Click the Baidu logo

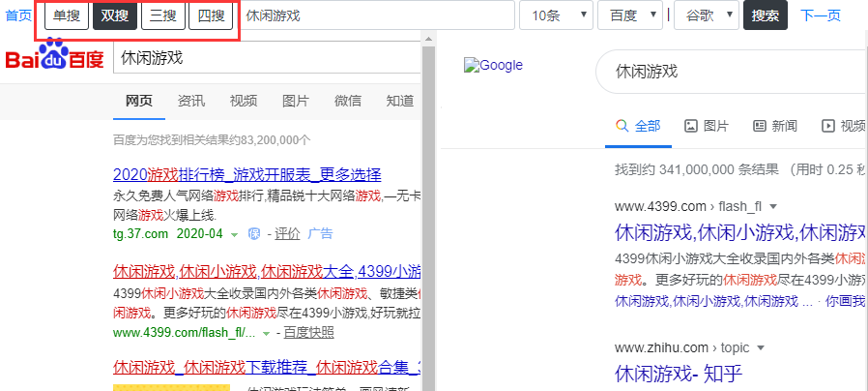tap(54, 55)
